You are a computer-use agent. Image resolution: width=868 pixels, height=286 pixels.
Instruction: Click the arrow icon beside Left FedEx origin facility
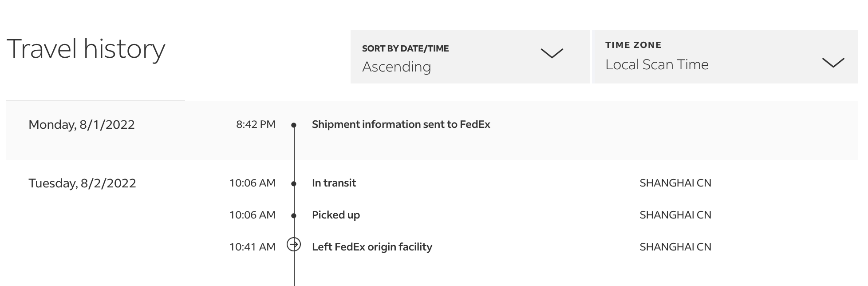point(294,245)
